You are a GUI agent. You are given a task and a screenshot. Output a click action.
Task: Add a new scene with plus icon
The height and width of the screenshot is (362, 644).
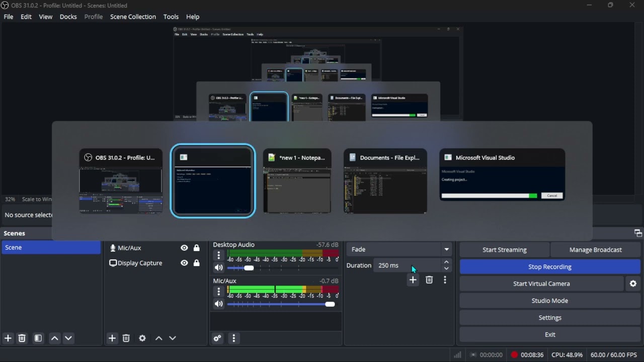coord(8,338)
